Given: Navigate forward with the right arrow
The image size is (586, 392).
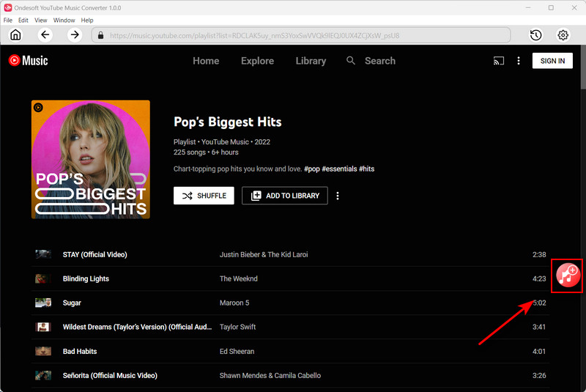Looking at the screenshot, I should (75, 35).
